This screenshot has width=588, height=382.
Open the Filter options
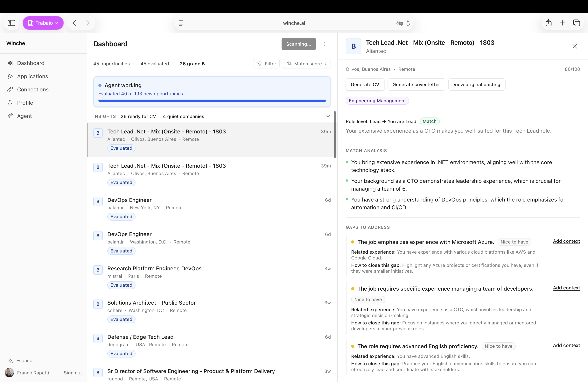pos(267,64)
